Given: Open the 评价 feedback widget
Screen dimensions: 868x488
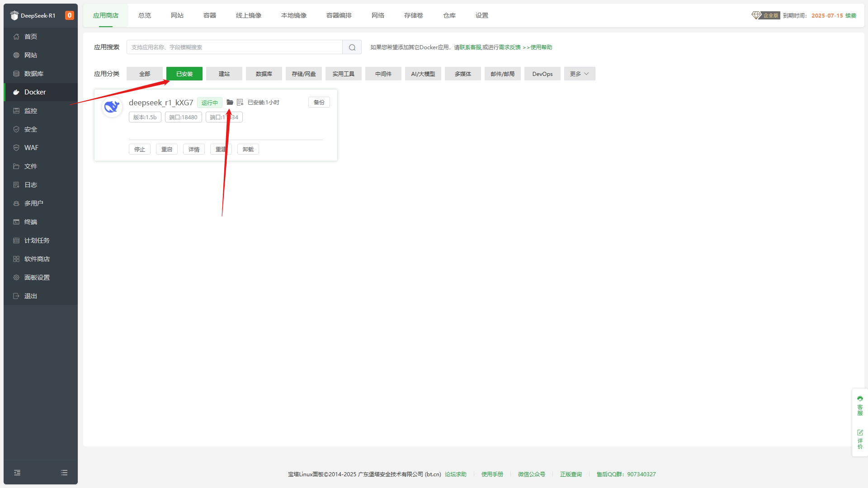Looking at the screenshot, I should tap(860, 439).
